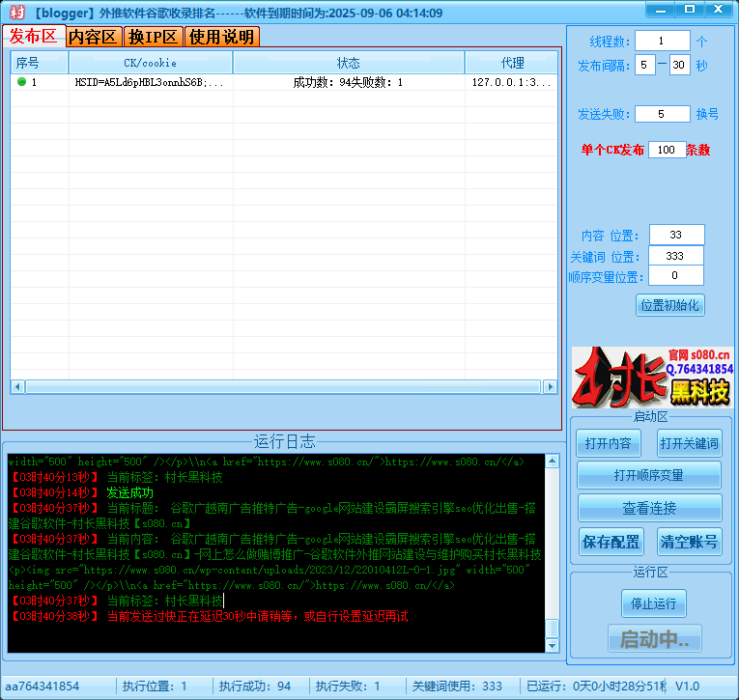
Task: Click the V1.0 version label
Action: pyautogui.click(x=687, y=686)
